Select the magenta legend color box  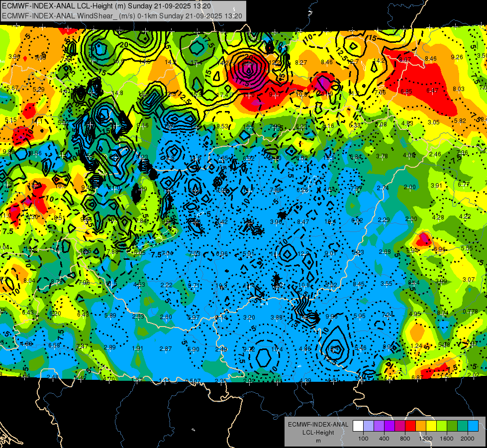click(x=400, y=426)
